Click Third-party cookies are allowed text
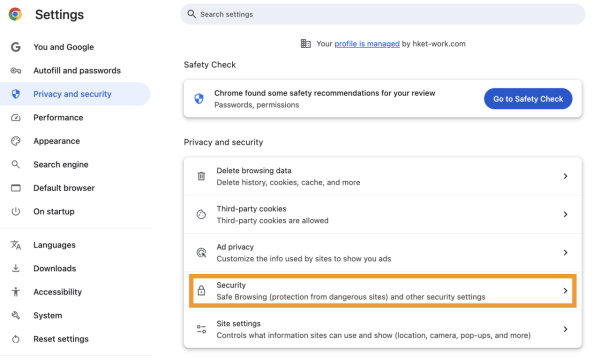This screenshot has height=360, width=600. [x=272, y=220]
